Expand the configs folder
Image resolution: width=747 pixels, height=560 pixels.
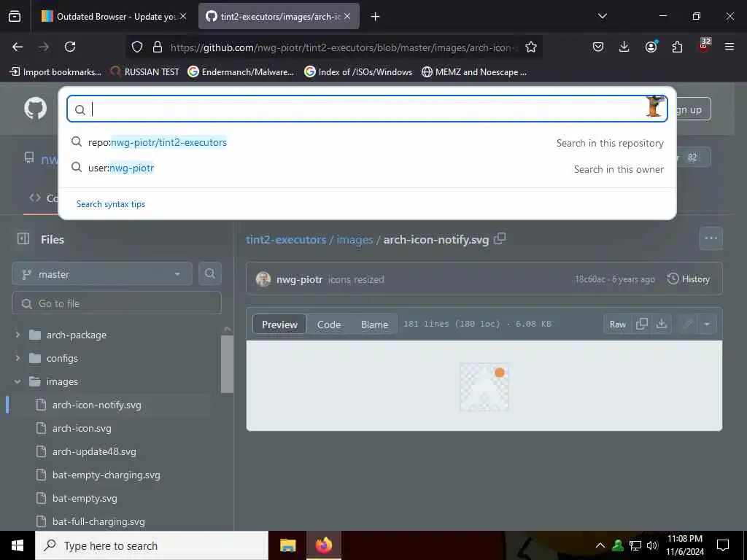18,358
